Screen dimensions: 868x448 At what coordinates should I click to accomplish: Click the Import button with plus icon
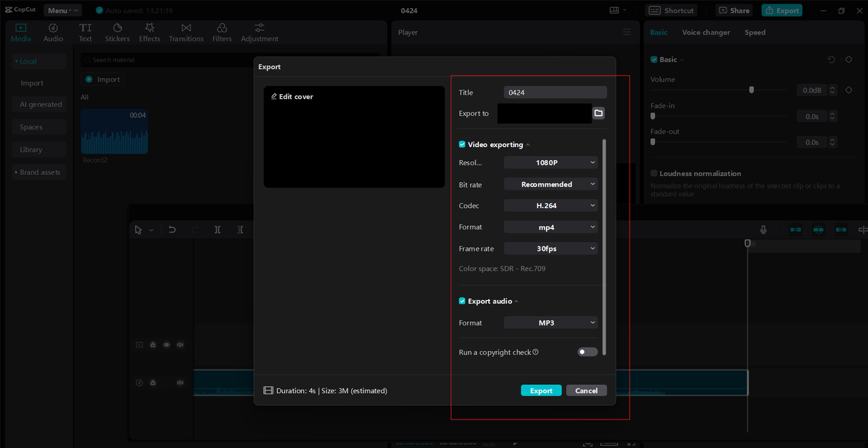[102, 79]
